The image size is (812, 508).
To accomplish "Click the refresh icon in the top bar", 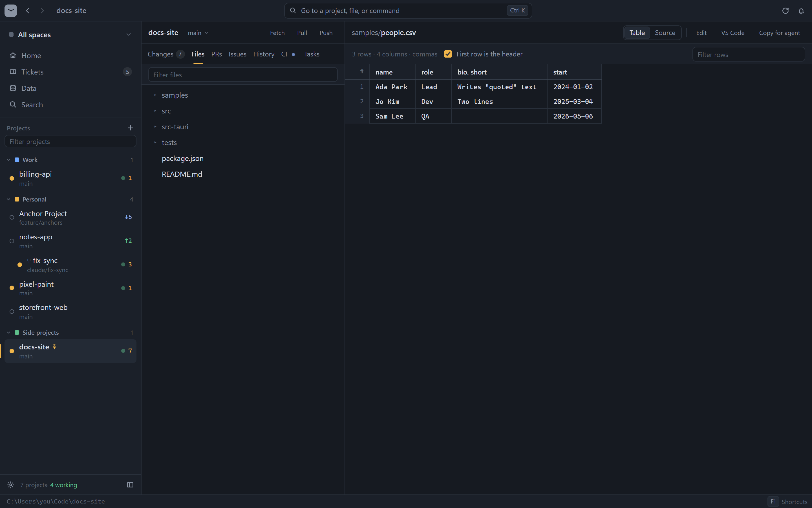I will [x=785, y=11].
